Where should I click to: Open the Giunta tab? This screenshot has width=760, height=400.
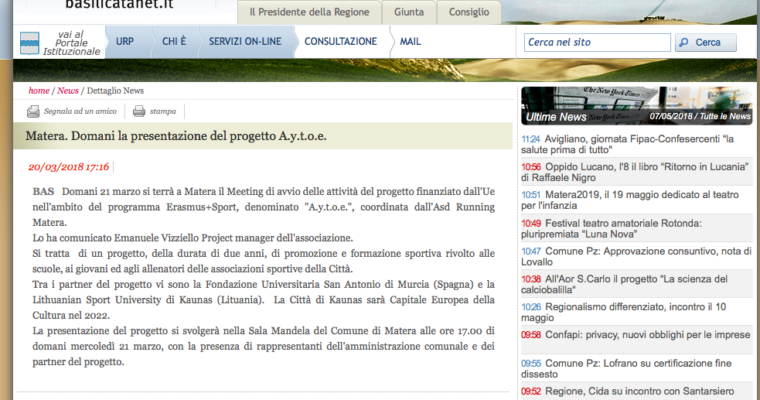coord(409,12)
